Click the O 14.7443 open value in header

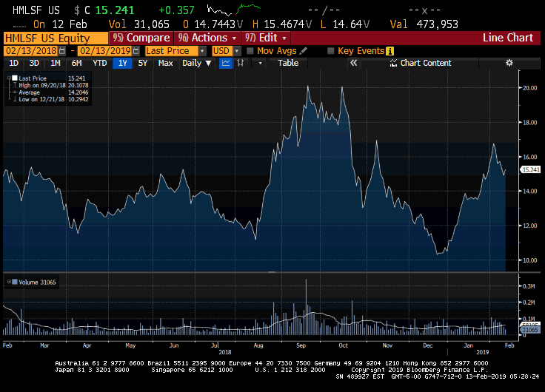[213, 24]
